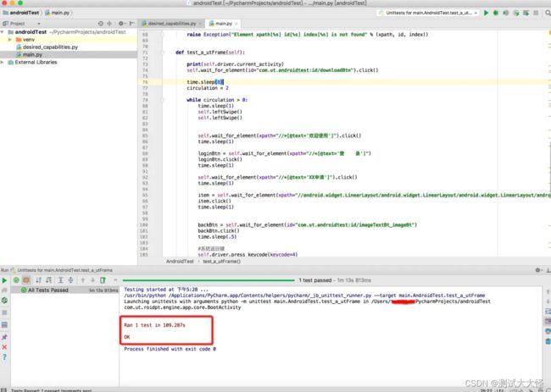Toggle sort by duration in test runner
The image size is (551, 392).
tap(49, 280)
